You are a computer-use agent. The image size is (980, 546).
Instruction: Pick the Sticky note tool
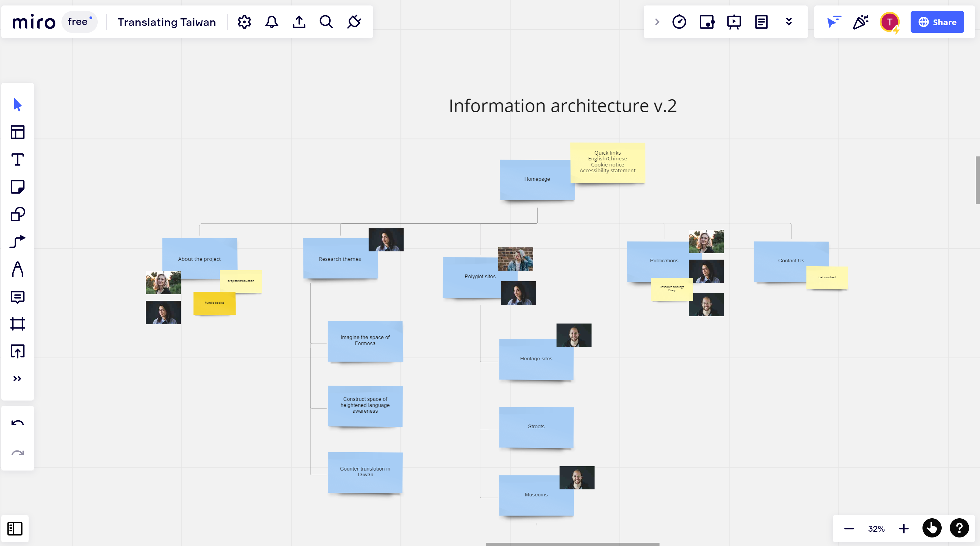coord(18,187)
